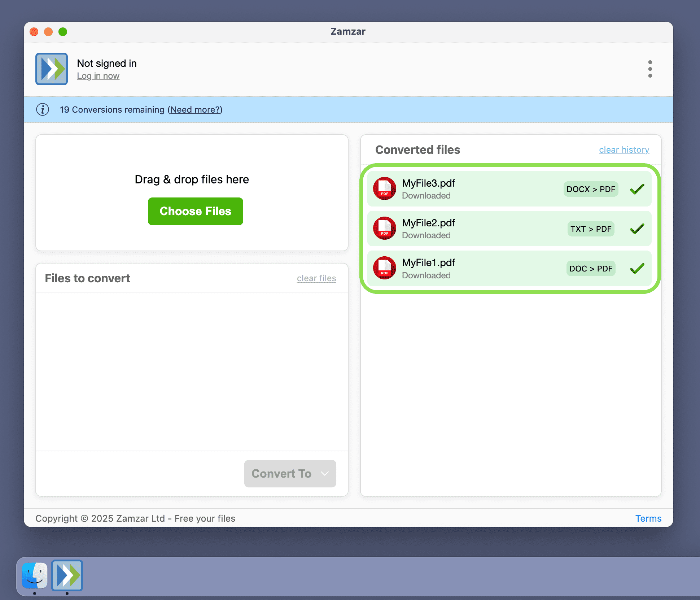Screen dimensions: 700x600
Task: Click the Need more? link
Action: point(195,109)
